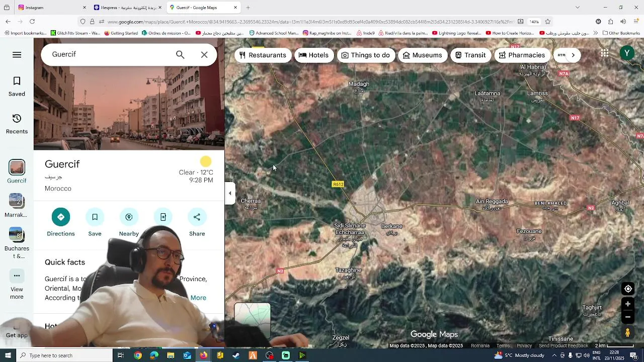Zoom out the map with minus button

coord(627,317)
